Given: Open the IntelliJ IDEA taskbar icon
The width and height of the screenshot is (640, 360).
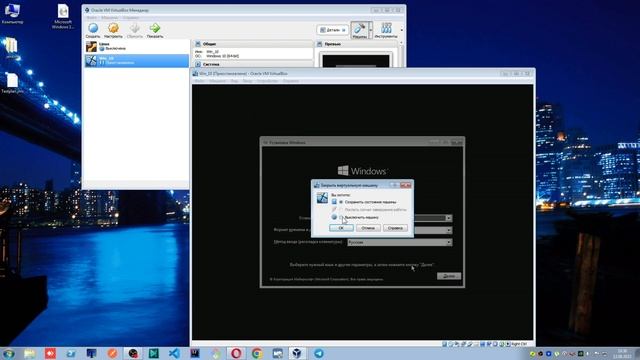Looking at the screenshot, I should coord(195,353).
